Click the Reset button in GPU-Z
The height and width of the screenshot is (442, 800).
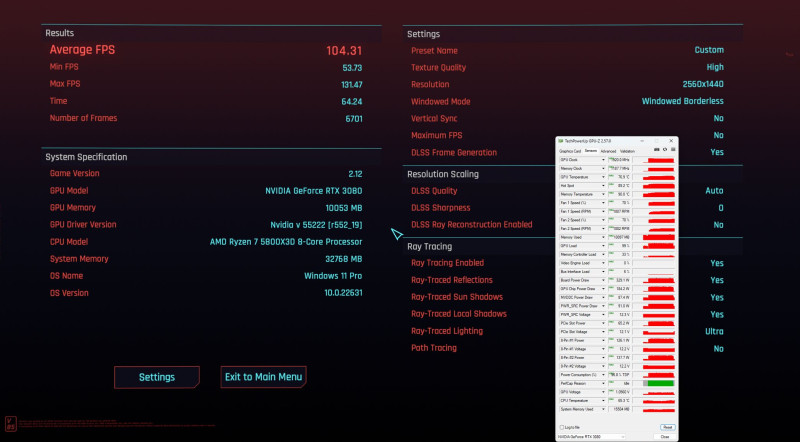point(668,427)
